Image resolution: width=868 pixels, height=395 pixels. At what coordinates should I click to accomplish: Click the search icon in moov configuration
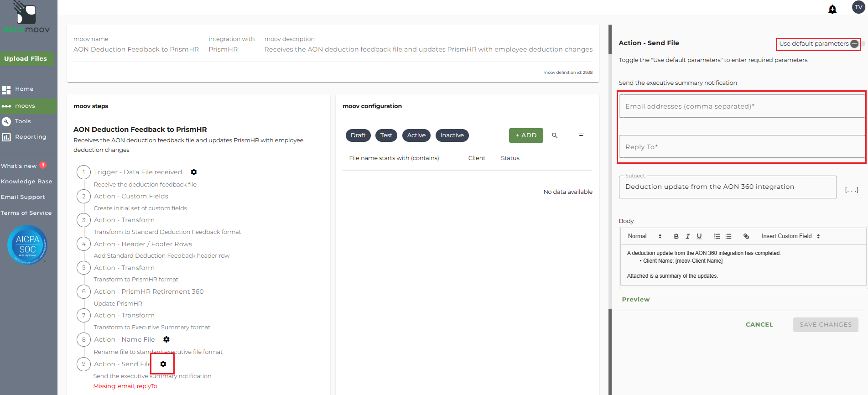click(x=555, y=135)
